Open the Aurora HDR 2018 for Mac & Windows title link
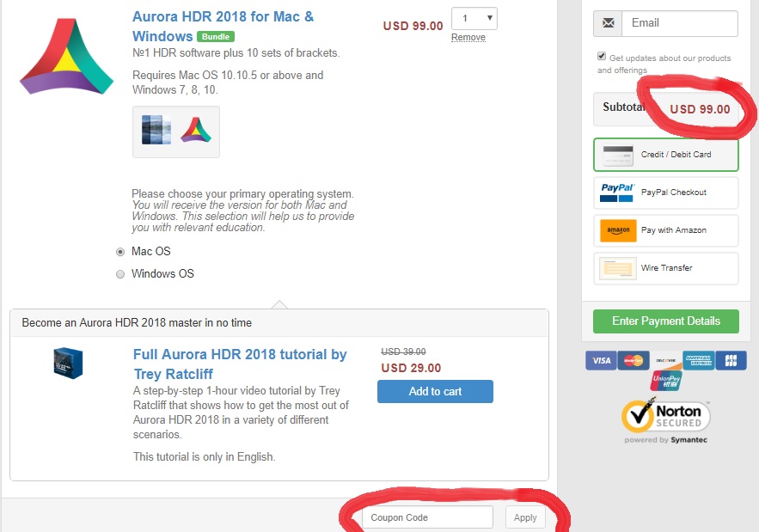 (223, 26)
